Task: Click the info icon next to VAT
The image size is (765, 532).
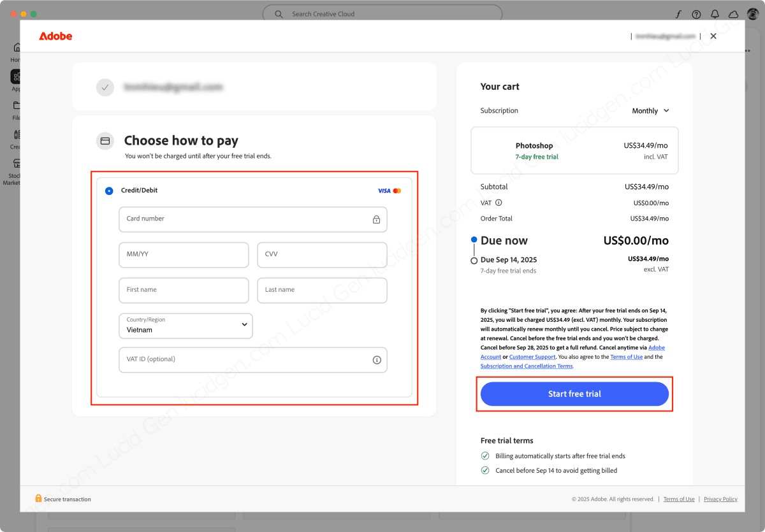Action: click(499, 203)
